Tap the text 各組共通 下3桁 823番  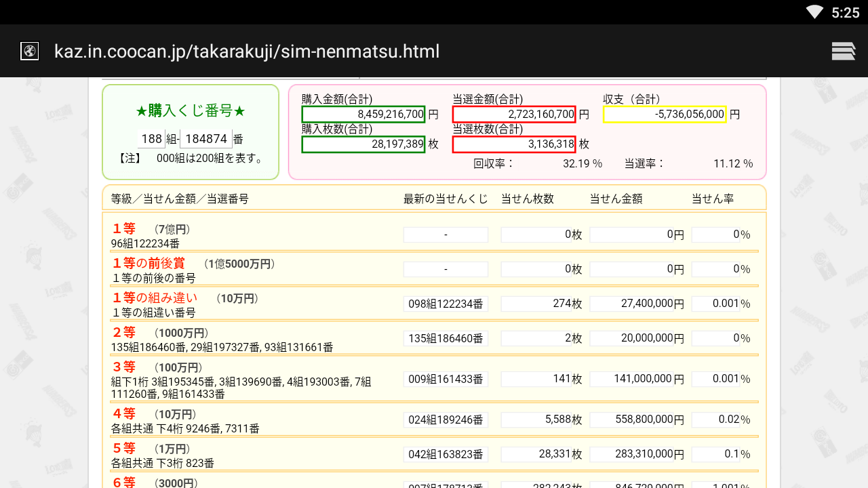[x=163, y=464]
